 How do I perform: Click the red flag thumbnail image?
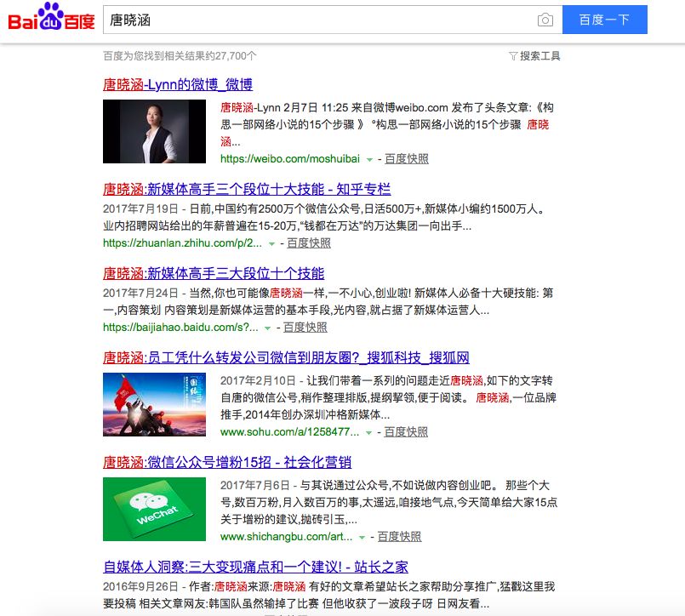(154, 404)
